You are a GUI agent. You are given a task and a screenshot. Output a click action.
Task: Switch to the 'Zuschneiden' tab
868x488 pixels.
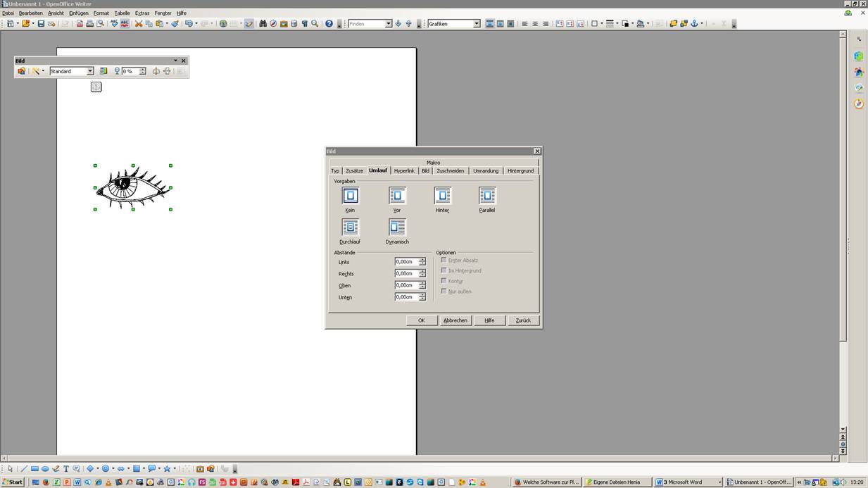450,170
